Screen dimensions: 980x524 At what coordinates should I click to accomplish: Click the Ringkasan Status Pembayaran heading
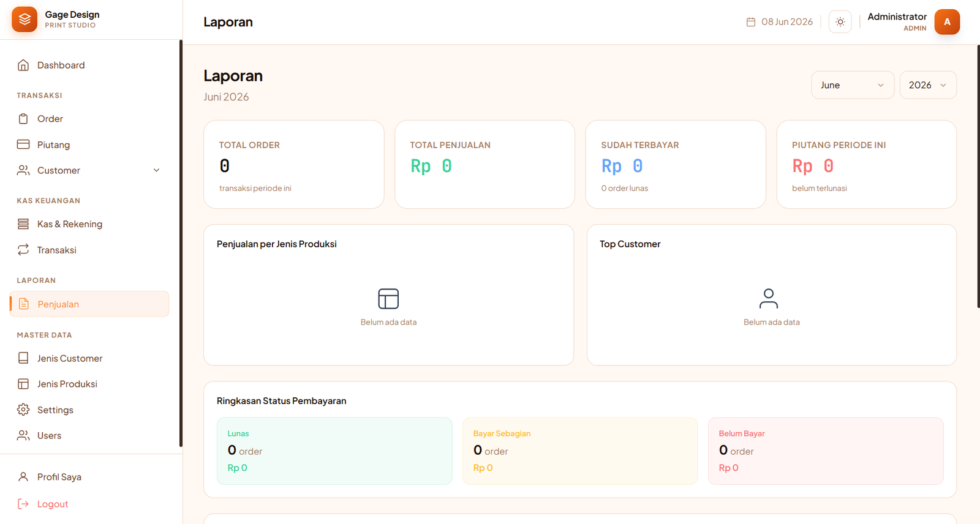click(x=281, y=401)
